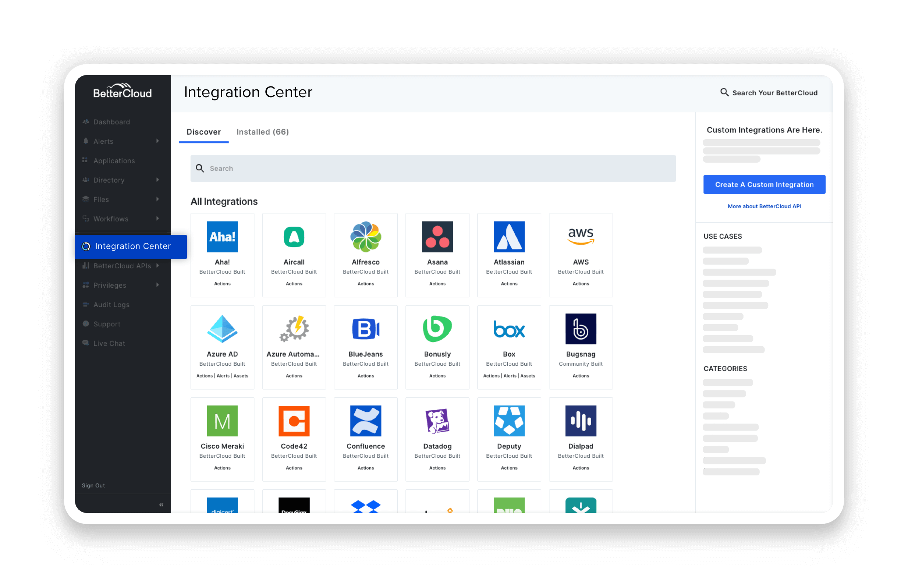Collapse the sidebar with double chevron
The image size is (908, 588).
pos(161,504)
